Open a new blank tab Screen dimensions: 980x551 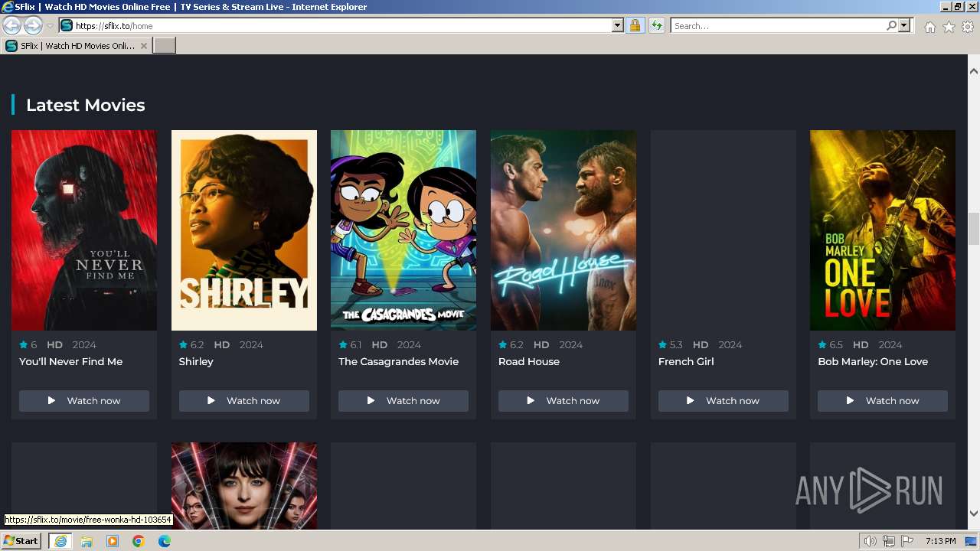pos(165,46)
